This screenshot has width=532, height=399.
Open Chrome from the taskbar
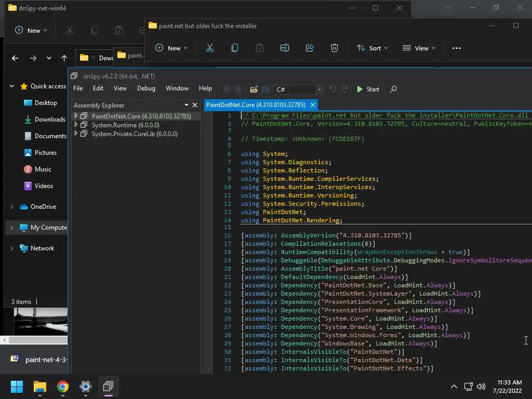(x=63, y=387)
